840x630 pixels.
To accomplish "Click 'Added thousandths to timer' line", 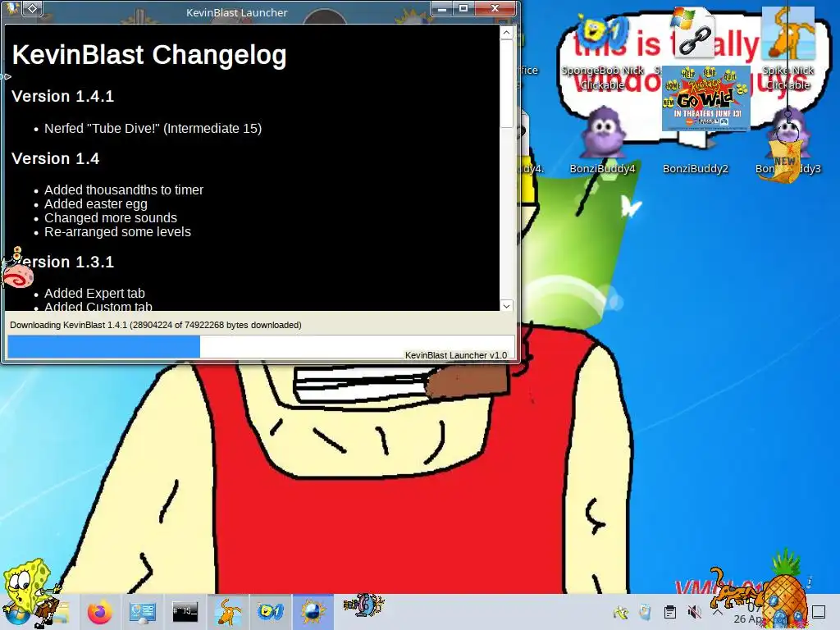I will [124, 189].
